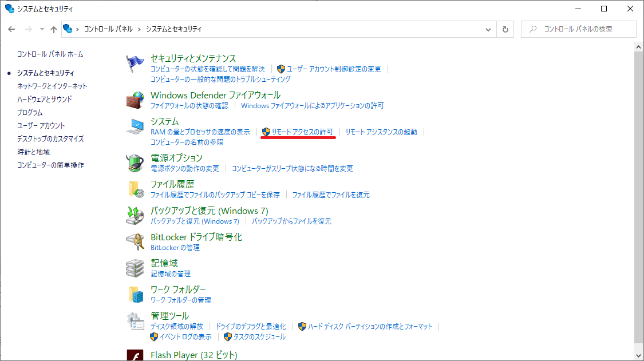This screenshot has height=361, width=644.
Task: Open the バックアップと復元 disc icon
Action: coord(135,216)
